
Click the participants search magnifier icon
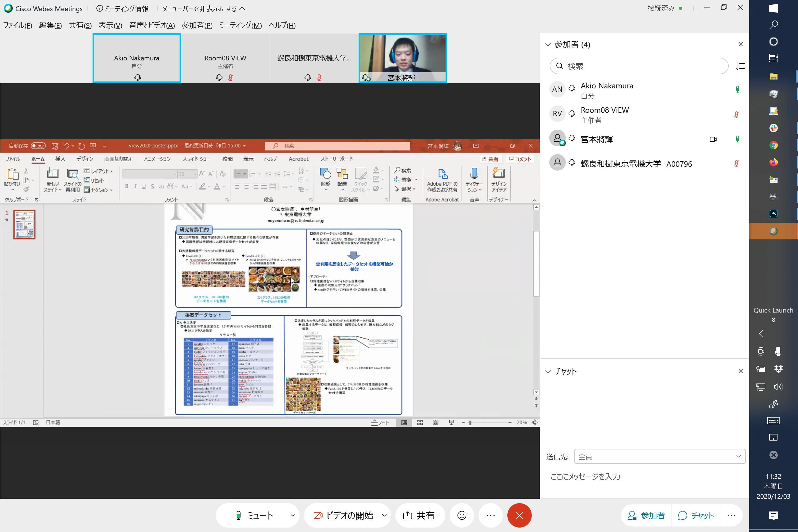click(x=560, y=66)
